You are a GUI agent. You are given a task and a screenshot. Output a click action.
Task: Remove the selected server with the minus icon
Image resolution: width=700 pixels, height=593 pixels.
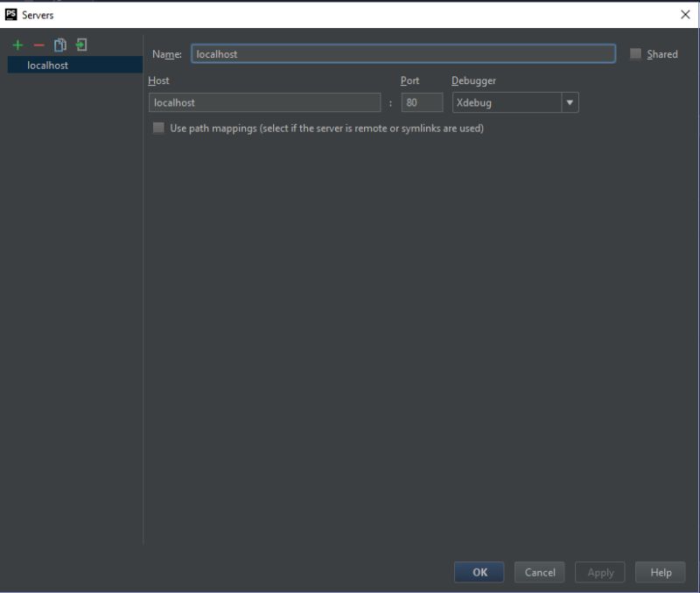(x=38, y=45)
